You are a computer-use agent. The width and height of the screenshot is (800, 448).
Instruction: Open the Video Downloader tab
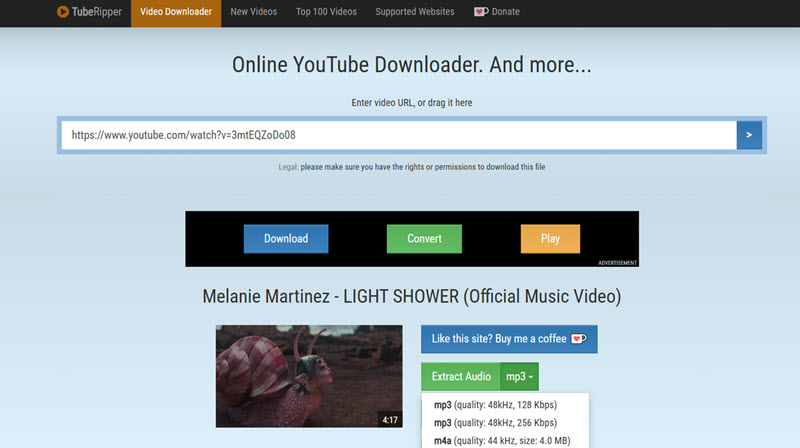coord(176,13)
